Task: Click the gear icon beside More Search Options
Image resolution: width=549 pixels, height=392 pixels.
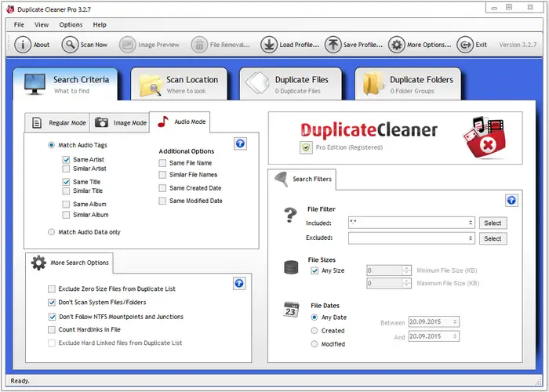Action: 38,263
